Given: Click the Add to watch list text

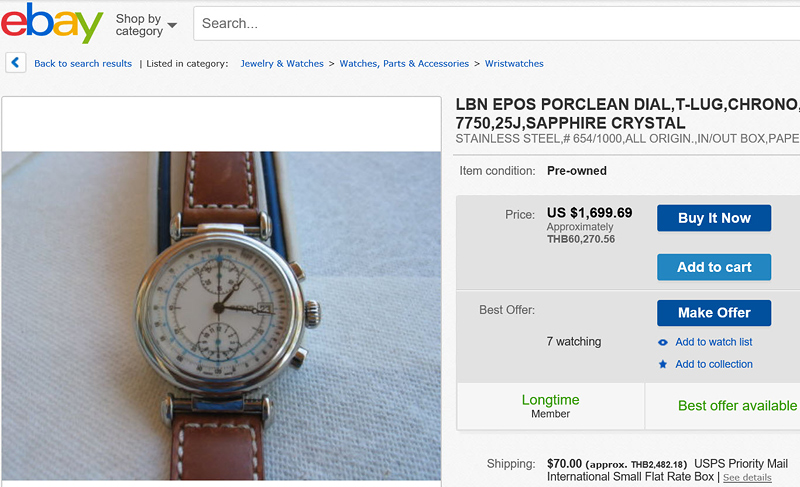Looking at the screenshot, I should coord(713,342).
